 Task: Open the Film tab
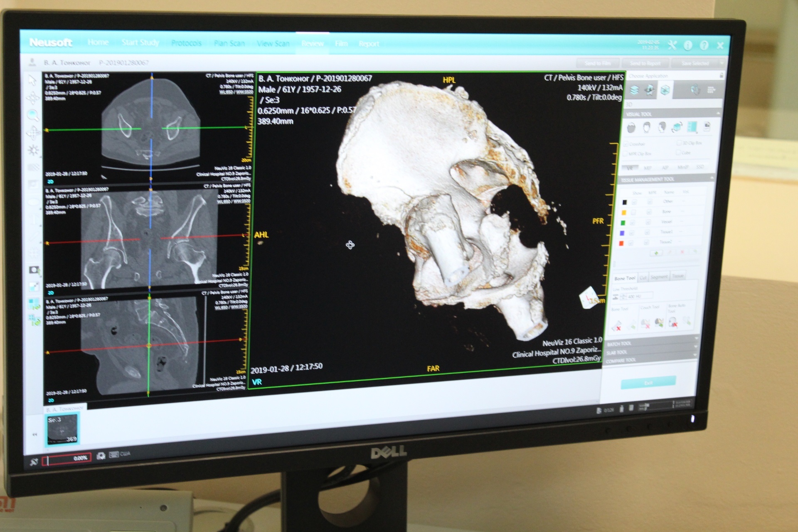point(341,44)
